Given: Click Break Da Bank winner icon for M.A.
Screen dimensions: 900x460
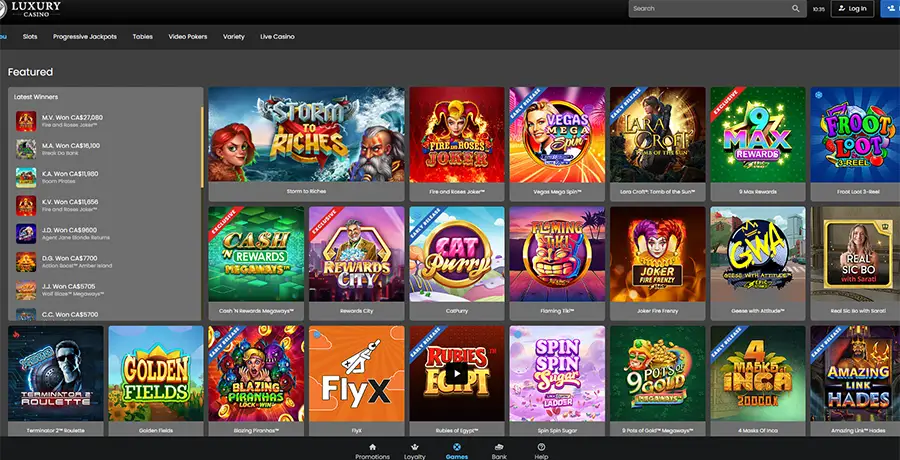Looking at the screenshot, I should (x=26, y=149).
